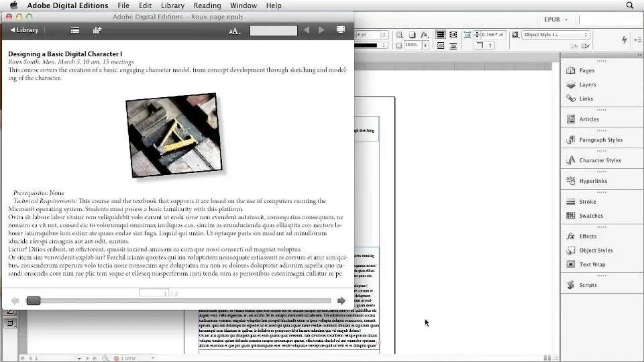Click the 0.1667 in stepper arrows
Viewport: 644px width, 362px height.
pyautogui.click(x=477, y=34)
